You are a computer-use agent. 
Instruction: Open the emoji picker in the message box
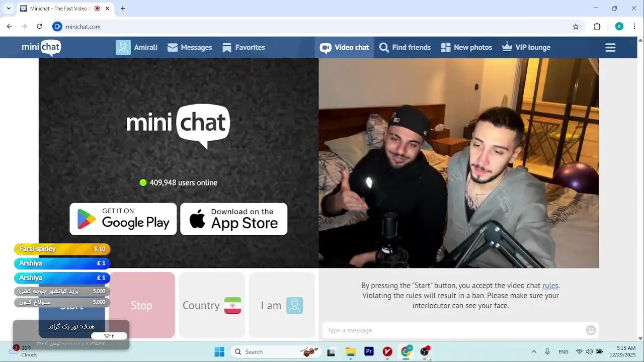coord(591,330)
